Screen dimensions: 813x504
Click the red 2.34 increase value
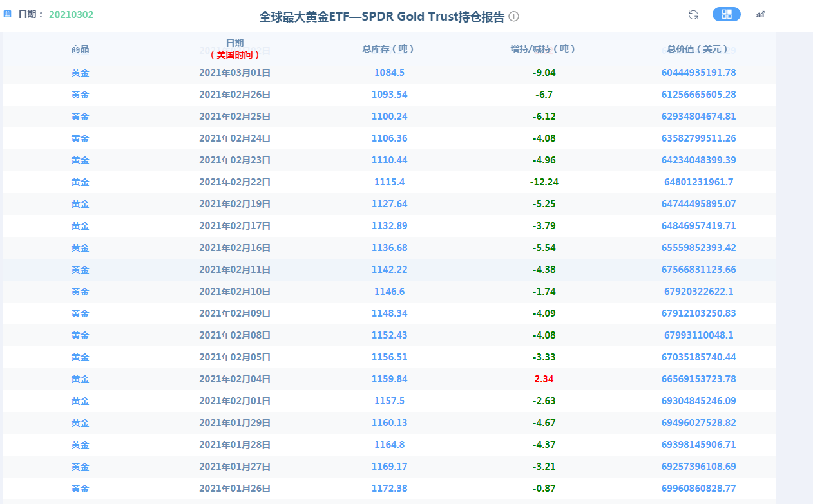click(544, 379)
